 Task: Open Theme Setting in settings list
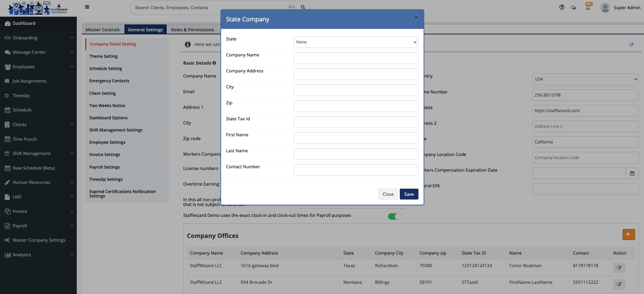(x=104, y=56)
